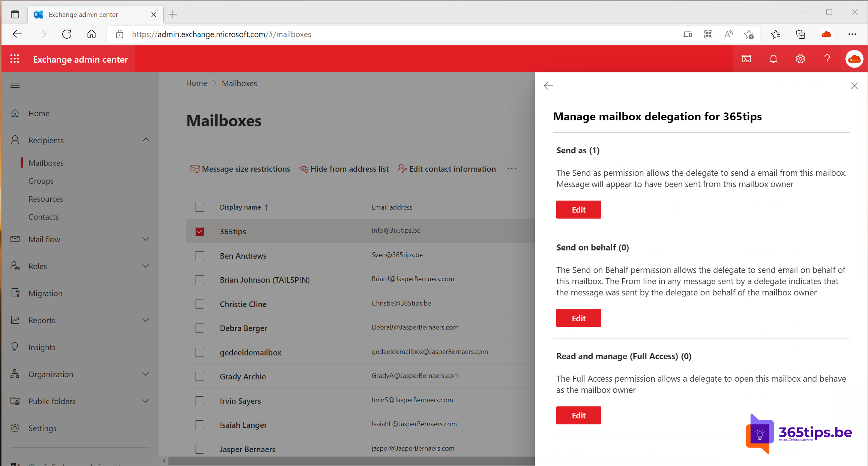Viewport: 868px width, 466px height.
Task: Navigate to Groups section
Action: [x=41, y=180]
